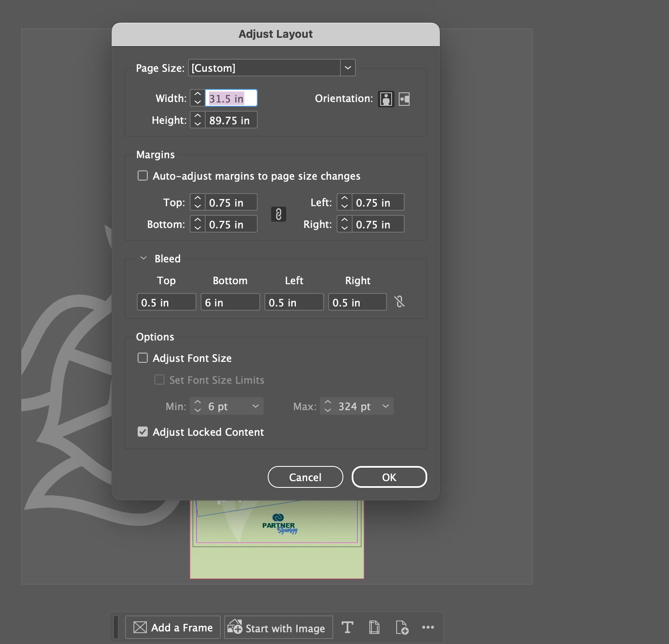This screenshot has height=644, width=669.
Task: Click the Right margin value field
Action: pyautogui.click(x=378, y=224)
